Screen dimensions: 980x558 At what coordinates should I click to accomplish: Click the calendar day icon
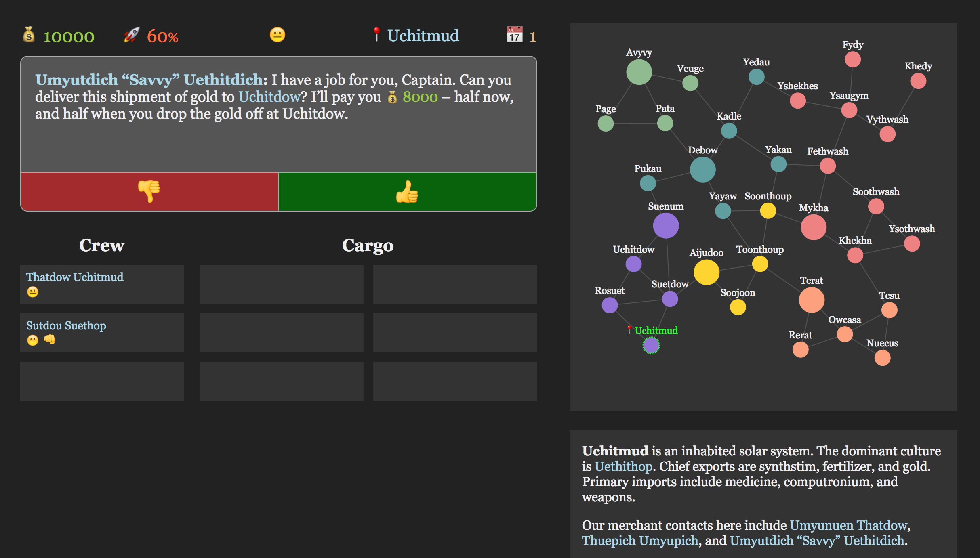coord(514,35)
